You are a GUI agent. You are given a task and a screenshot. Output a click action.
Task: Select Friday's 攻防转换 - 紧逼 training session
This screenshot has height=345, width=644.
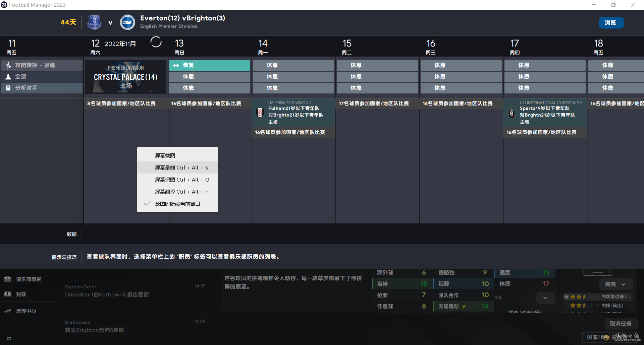click(42, 65)
